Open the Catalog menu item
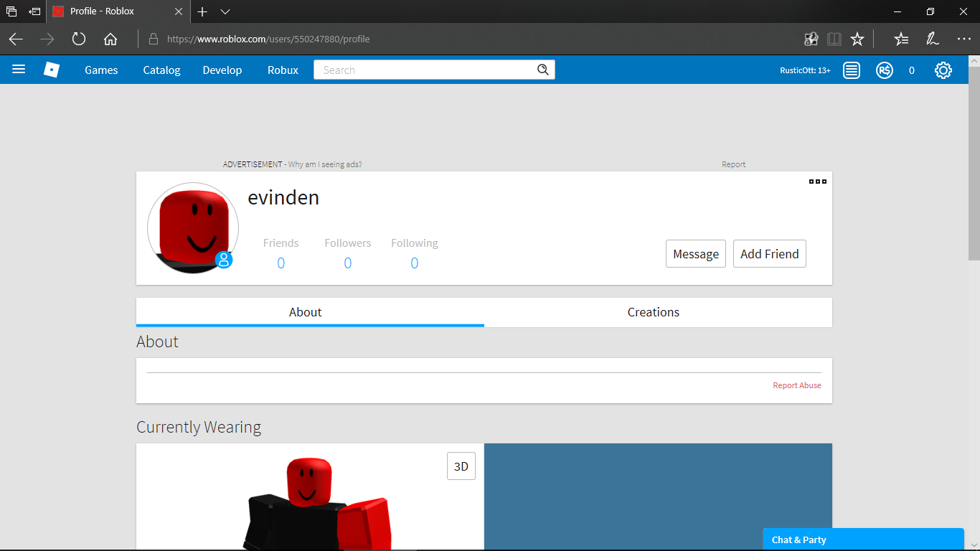 [161, 70]
